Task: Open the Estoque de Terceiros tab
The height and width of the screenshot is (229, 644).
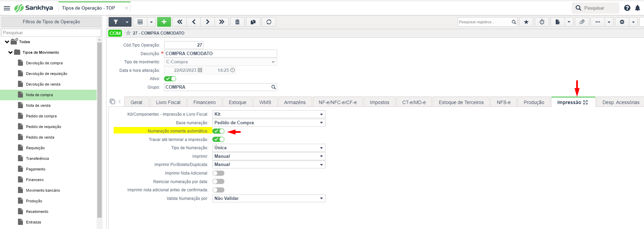Action: tap(461, 102)
